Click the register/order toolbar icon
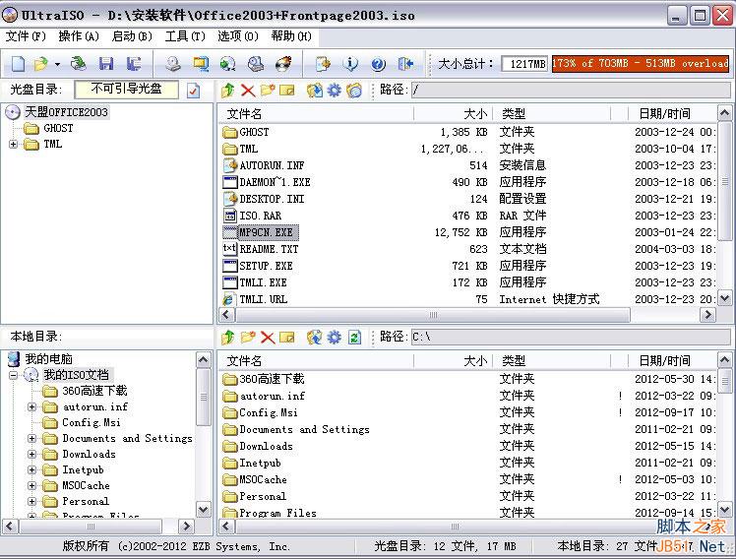This screenshot has width=736, height=560. click(x=323, y=63)
